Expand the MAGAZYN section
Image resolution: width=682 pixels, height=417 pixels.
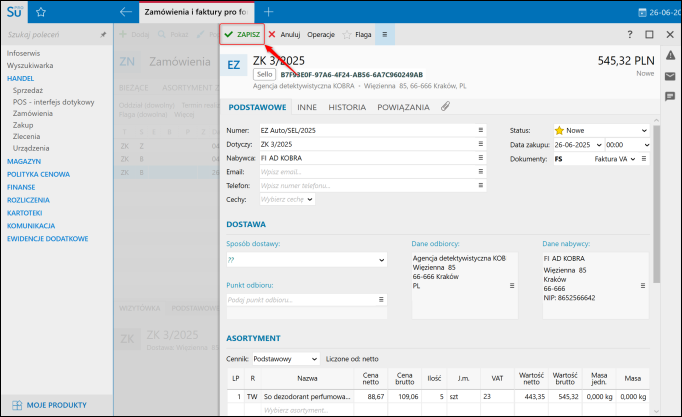24,161
